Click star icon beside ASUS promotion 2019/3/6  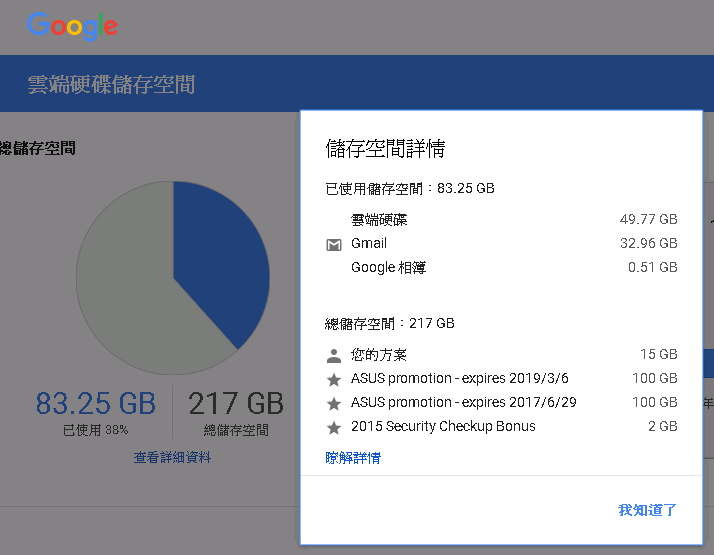334,379
